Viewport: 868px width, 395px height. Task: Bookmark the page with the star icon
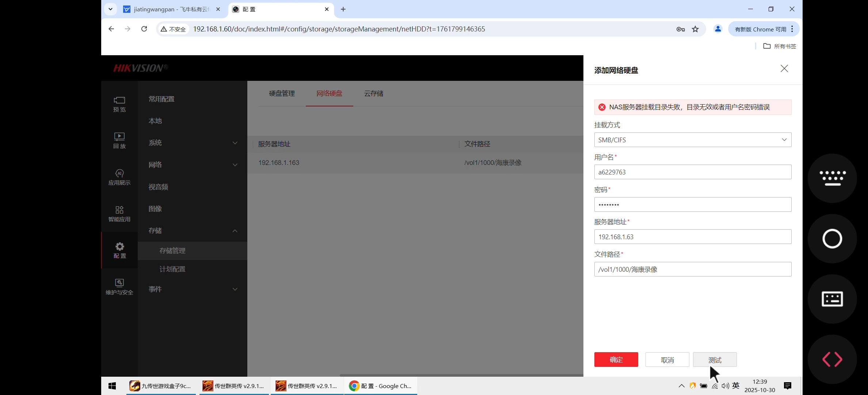click(695, 29)
